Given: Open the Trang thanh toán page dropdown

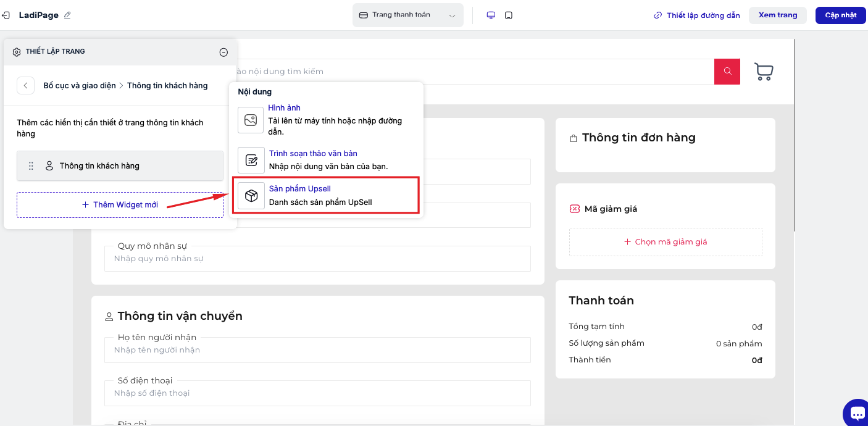Looking at the screenshot, I should [x=408, y=15].
